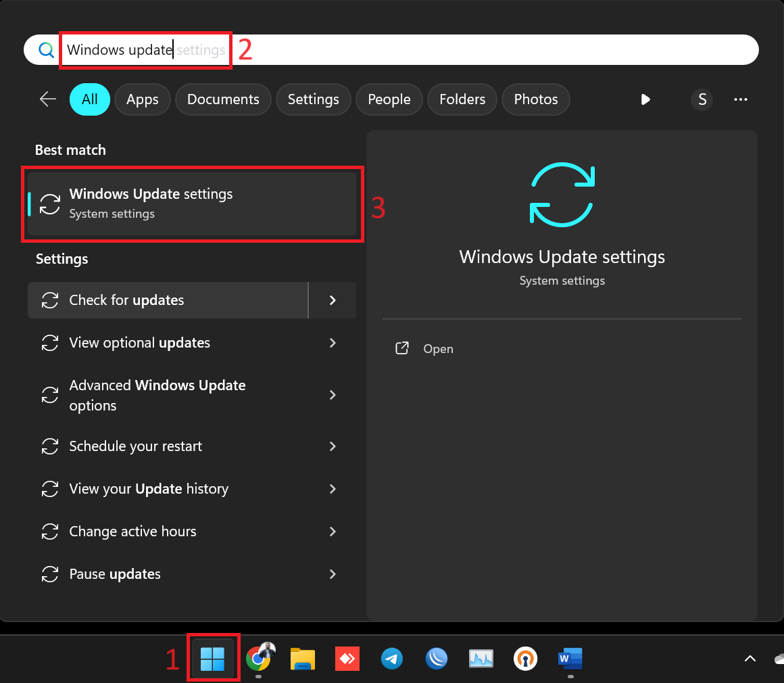Screen dimensions: 784x683
Task: Click sync icon beside Check for updates
Action: (50, 300)
